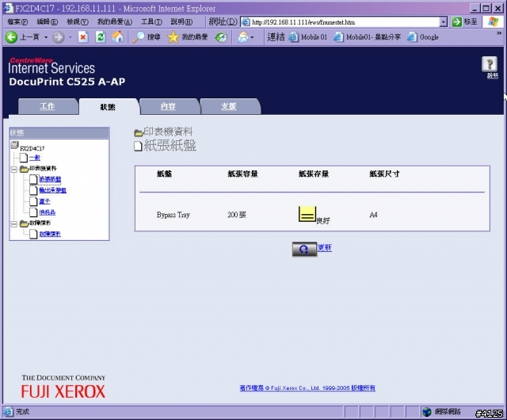Click the Fuji Xerox copyright link
Image resolution: width=507 pixels, height=420 pixels.
(307, 388)
